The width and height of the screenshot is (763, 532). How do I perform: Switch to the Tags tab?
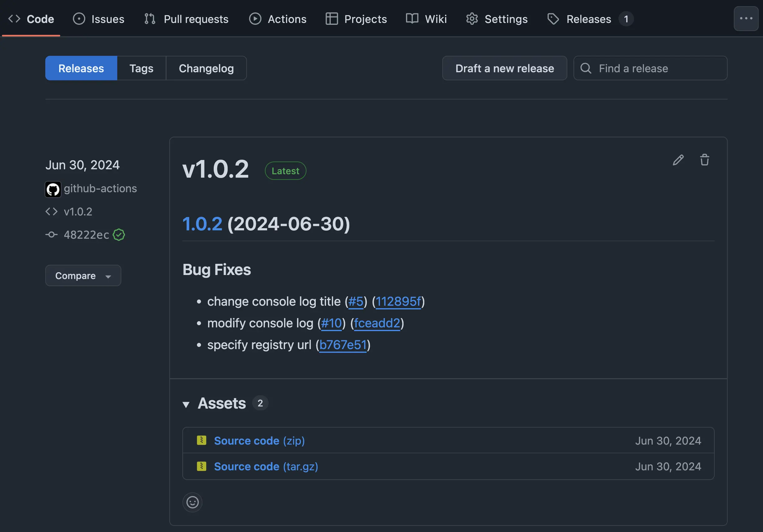(141, 69)
